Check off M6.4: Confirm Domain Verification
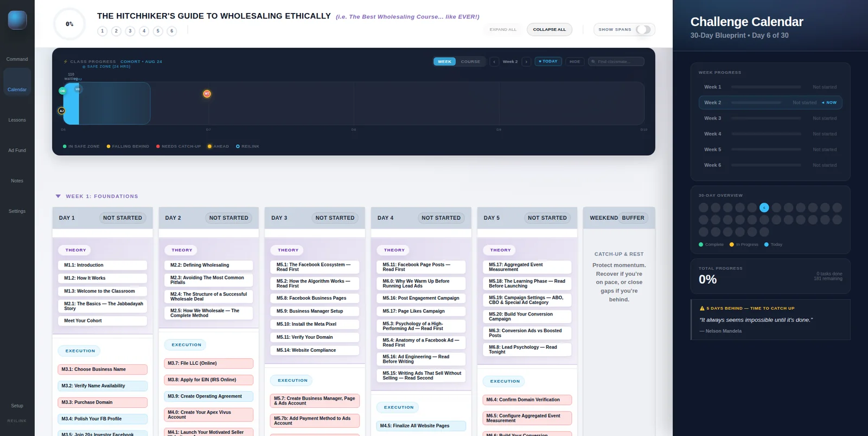The width and height of the screenshot is (868, 436). pos(527,400)
